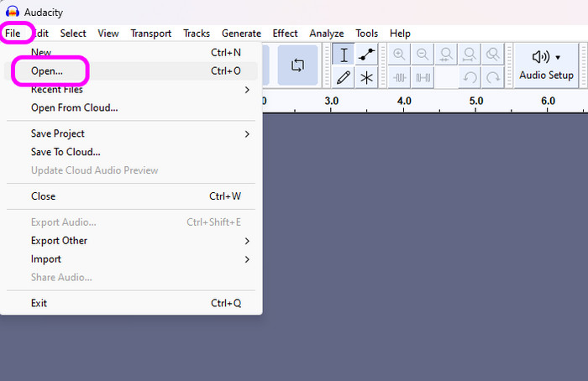Screen dimensions: 588x381
Task: Click the Silence audio selection icon
Action: [x=423, y=77]
